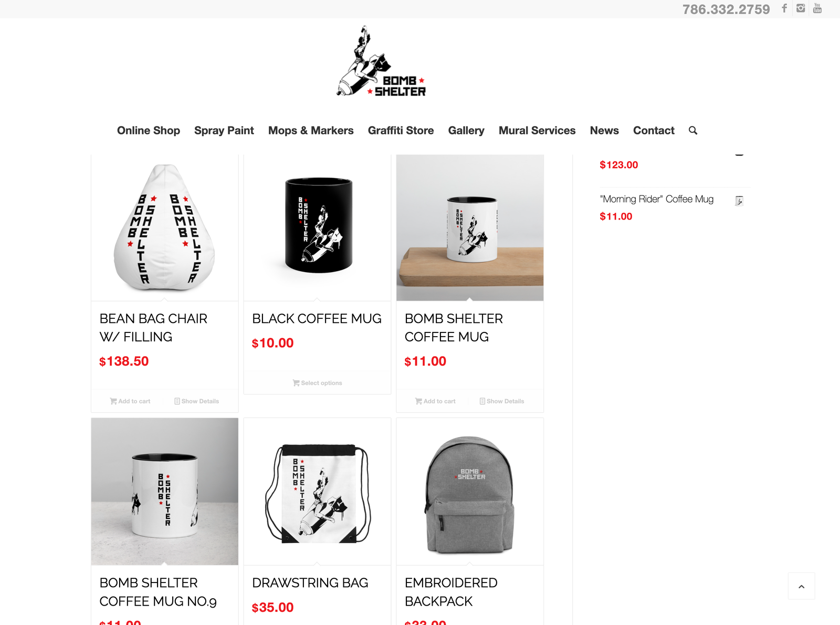The height and width of the screenshot is (625, 840).
Task: Click the search magnifier icon in navigation
Action: (x=693, y=130)
